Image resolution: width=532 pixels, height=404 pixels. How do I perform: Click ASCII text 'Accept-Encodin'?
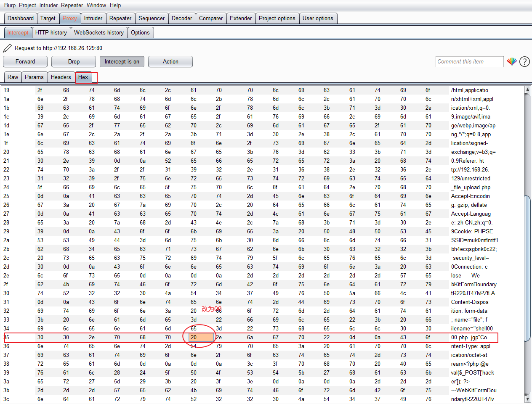click(x=471, y=196)
